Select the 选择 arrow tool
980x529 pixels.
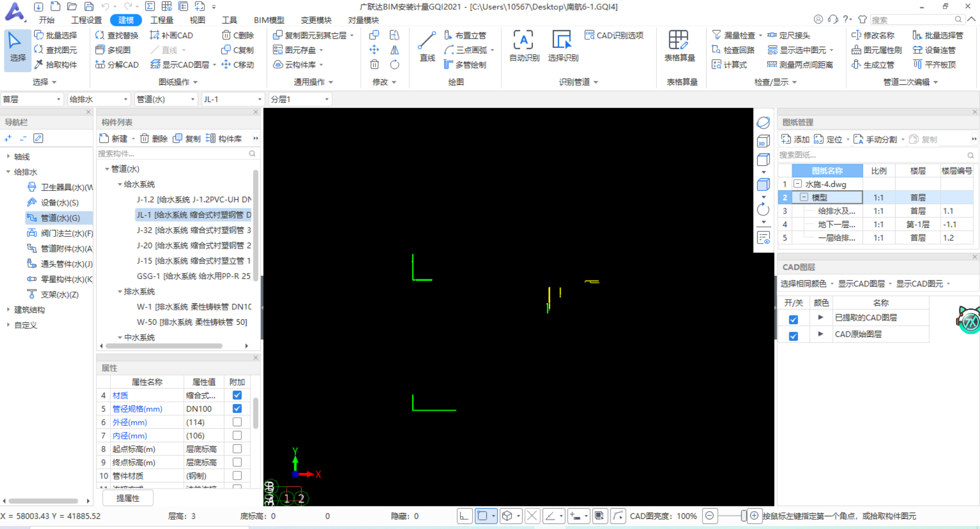(x=17, y=50)
